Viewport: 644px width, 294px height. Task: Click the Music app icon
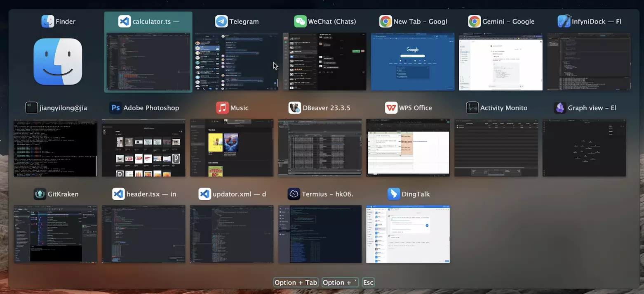point(223,108)
